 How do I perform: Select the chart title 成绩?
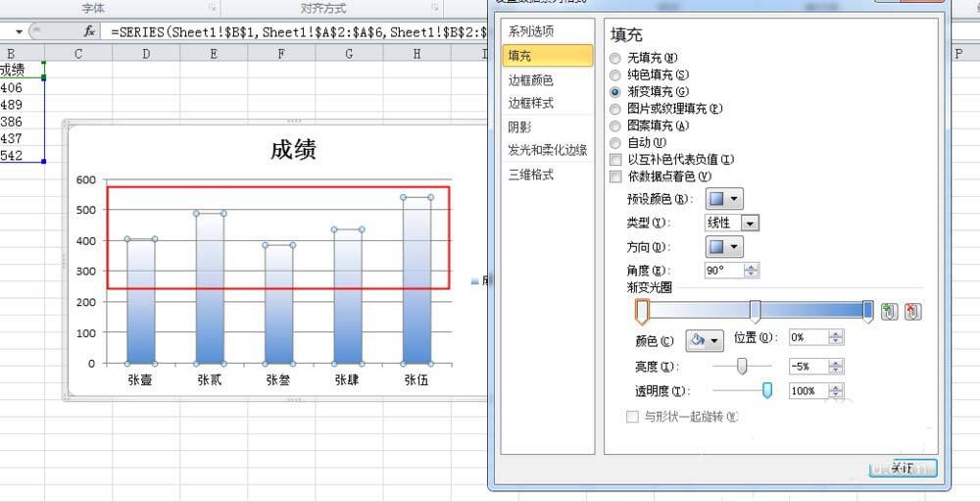click(293, 150)
